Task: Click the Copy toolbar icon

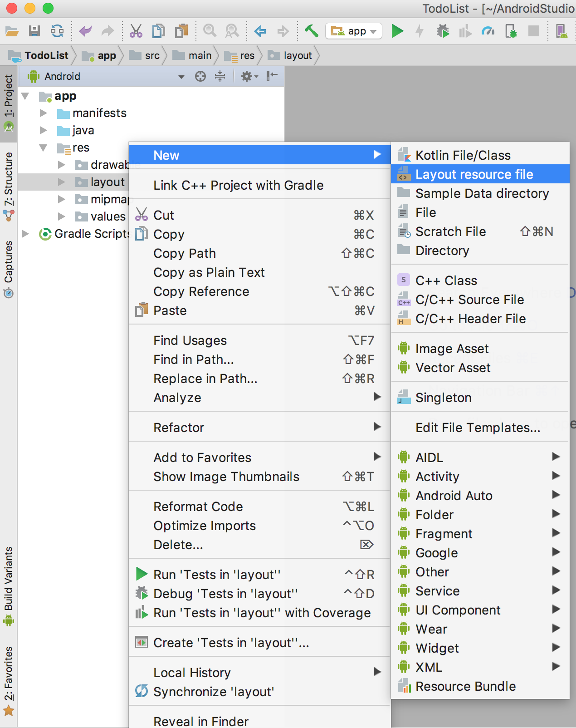Action: pyautogui.click(x=158, y=31)
